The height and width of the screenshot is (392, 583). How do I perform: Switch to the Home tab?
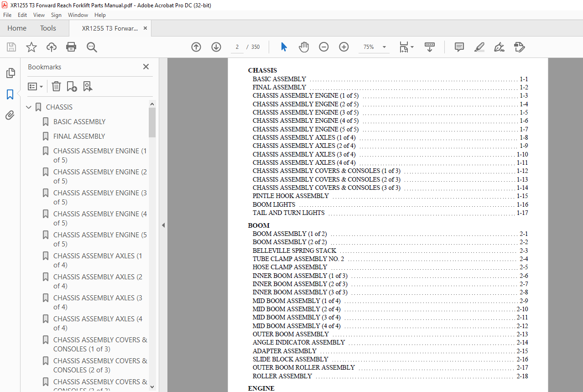coord(17,28)
